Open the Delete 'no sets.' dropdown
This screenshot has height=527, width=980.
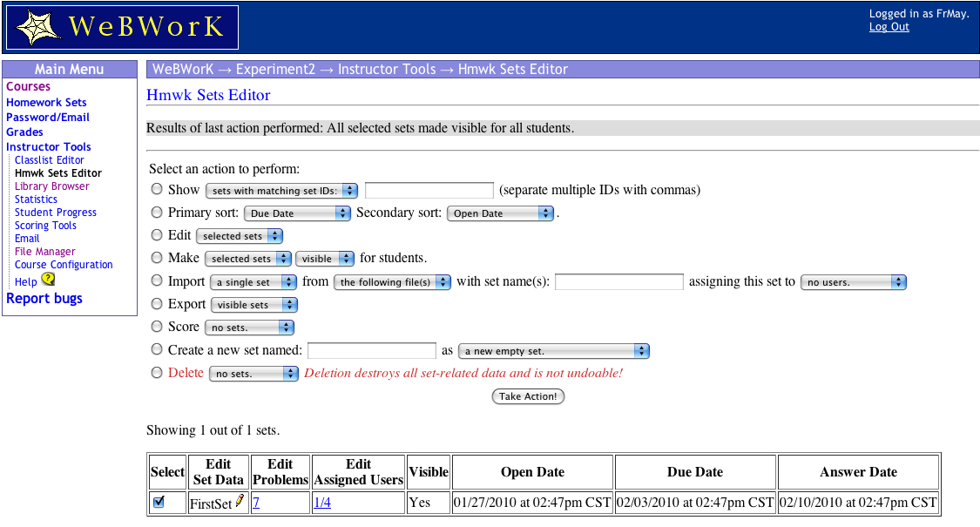click(253, 373)
